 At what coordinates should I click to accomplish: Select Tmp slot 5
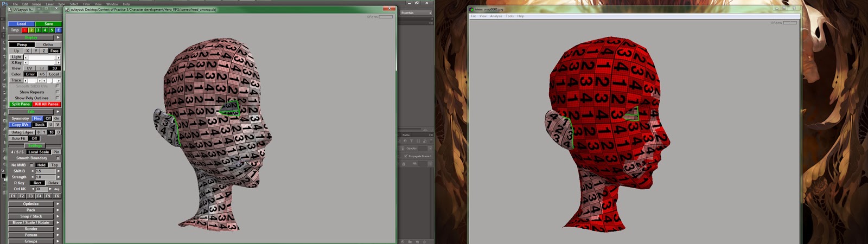tap(52, 30)
